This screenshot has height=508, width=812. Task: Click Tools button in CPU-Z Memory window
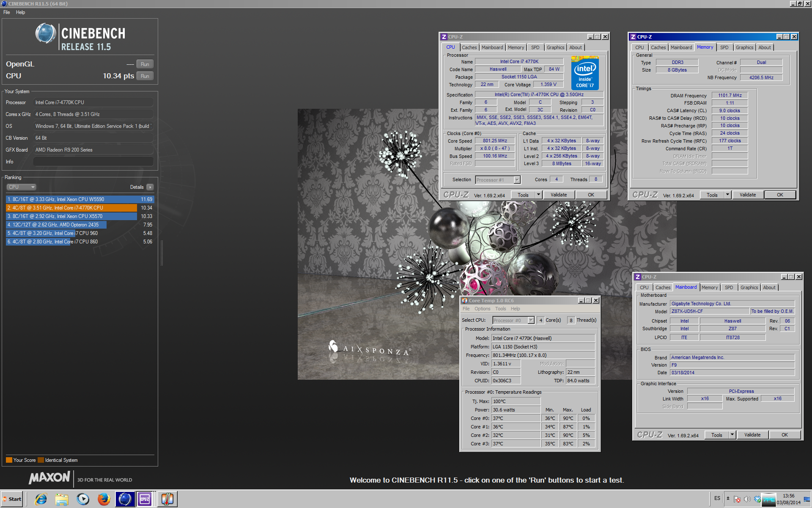click(x=712, y=195)
